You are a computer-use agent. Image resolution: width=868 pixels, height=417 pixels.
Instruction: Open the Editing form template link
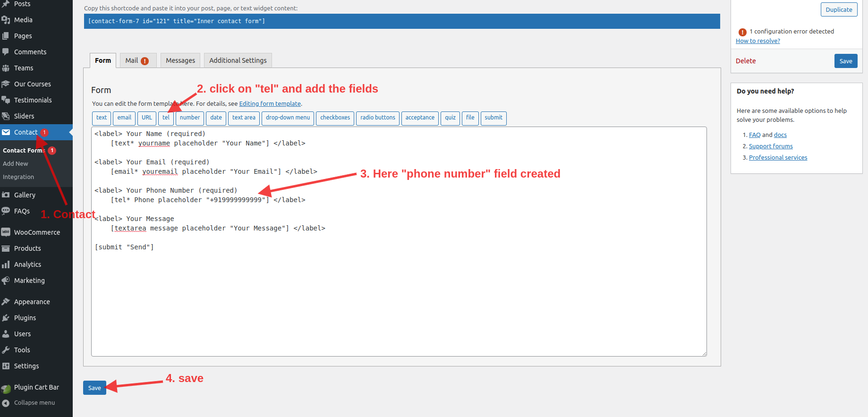click(x=270, y=104)
